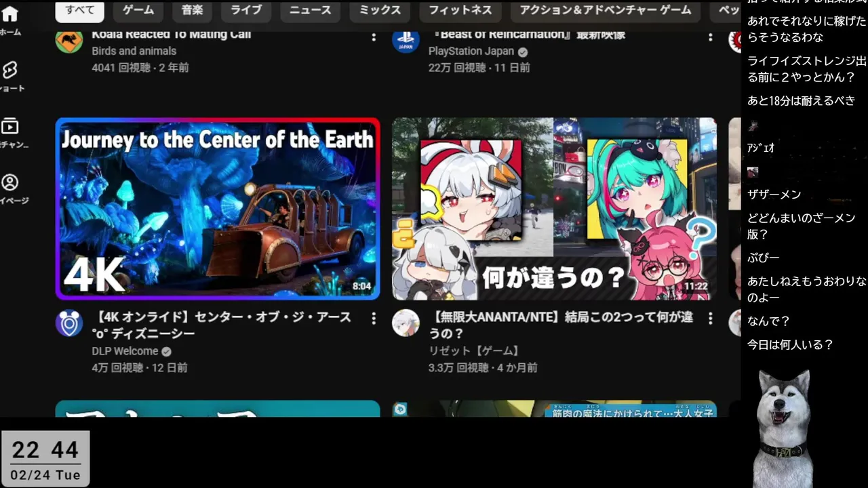Click chat comment ライフイズストレンジ出る前に２やっとかん？
Viewport: 868px width, 488px height.
806,69
